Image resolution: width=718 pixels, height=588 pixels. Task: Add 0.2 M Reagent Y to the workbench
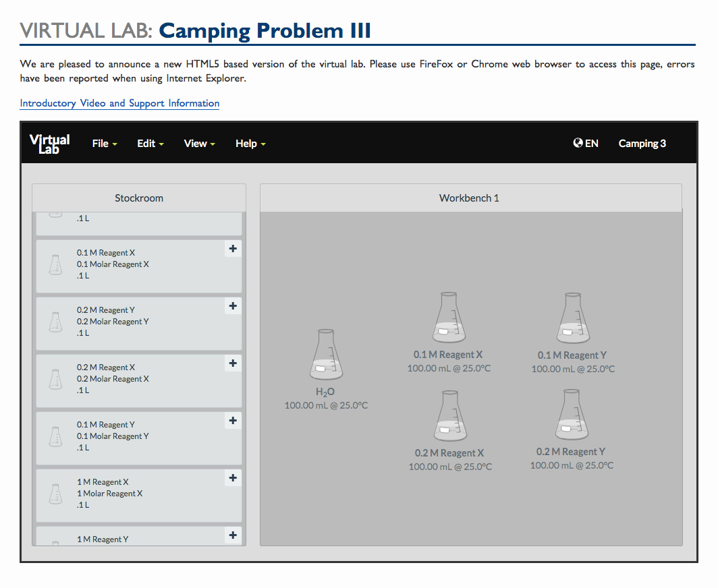[232, 306]
